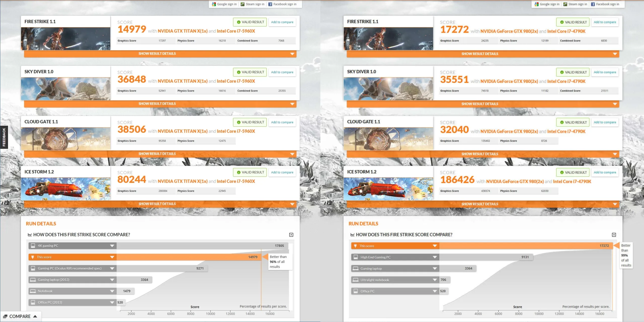Open the Intel Core i7-5960X link under Sky Diver
644x322 pixels.
236,81
